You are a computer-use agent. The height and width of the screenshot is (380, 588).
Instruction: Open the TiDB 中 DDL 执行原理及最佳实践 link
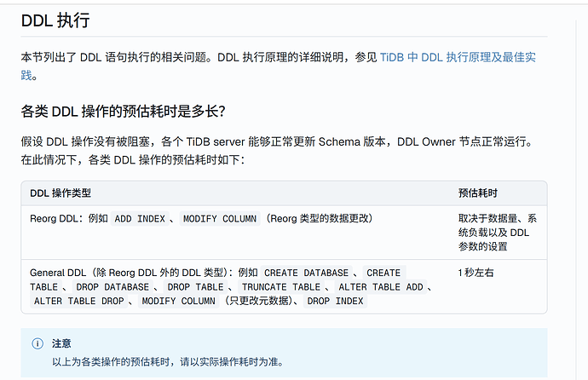pyautogui.click(x=458, y=57)
